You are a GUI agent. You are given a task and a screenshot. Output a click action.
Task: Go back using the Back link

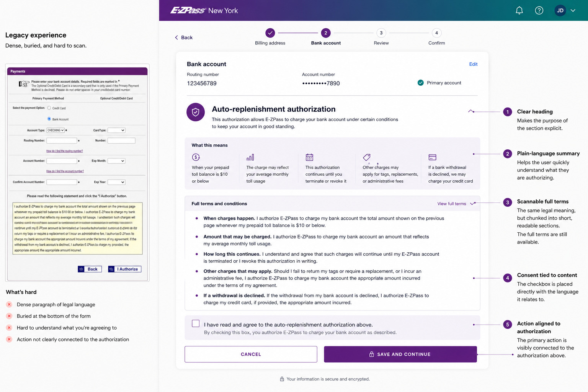[184, 38]
